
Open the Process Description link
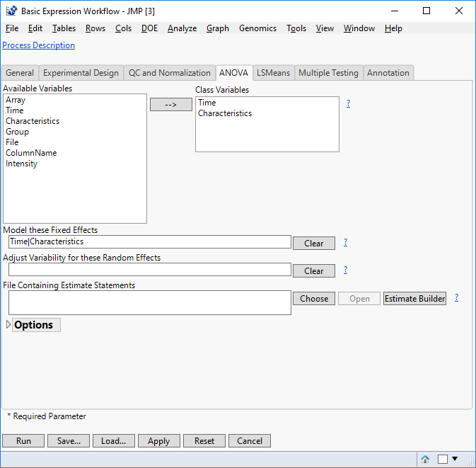(x=39, y=45)
